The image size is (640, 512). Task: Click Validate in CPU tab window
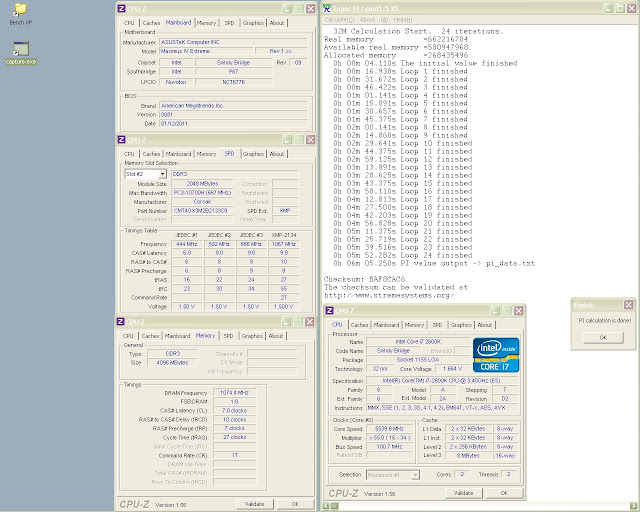click(463, 493)
